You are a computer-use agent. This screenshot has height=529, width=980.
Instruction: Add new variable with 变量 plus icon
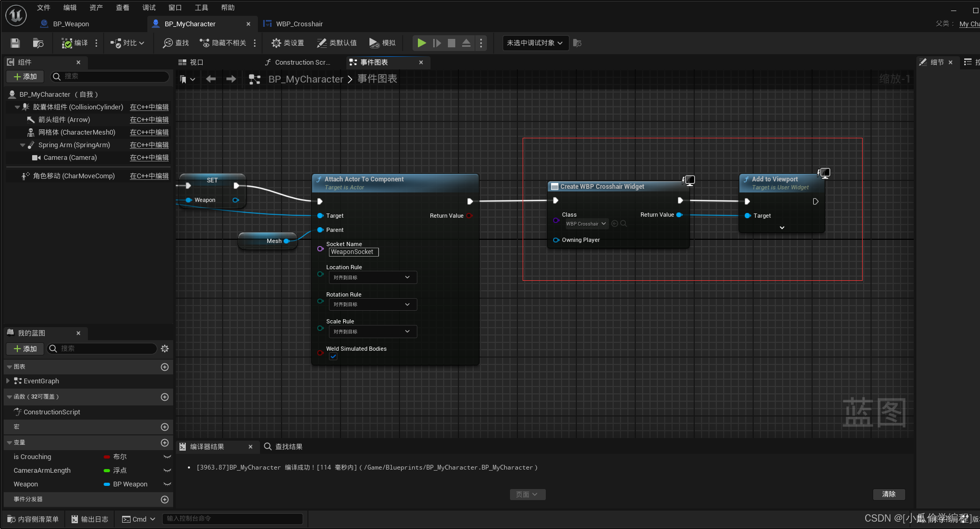[165, 443]
